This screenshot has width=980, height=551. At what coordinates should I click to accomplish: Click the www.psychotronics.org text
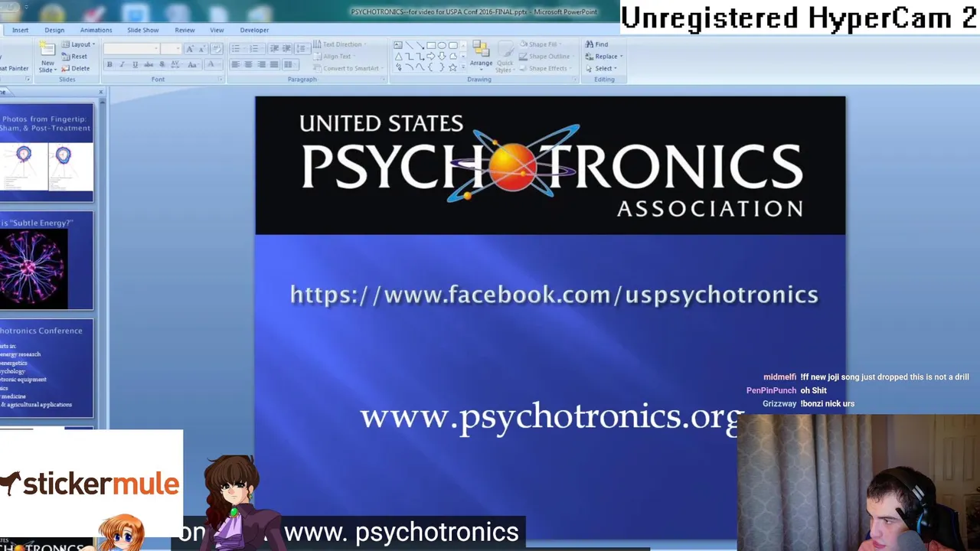[551, 417]
